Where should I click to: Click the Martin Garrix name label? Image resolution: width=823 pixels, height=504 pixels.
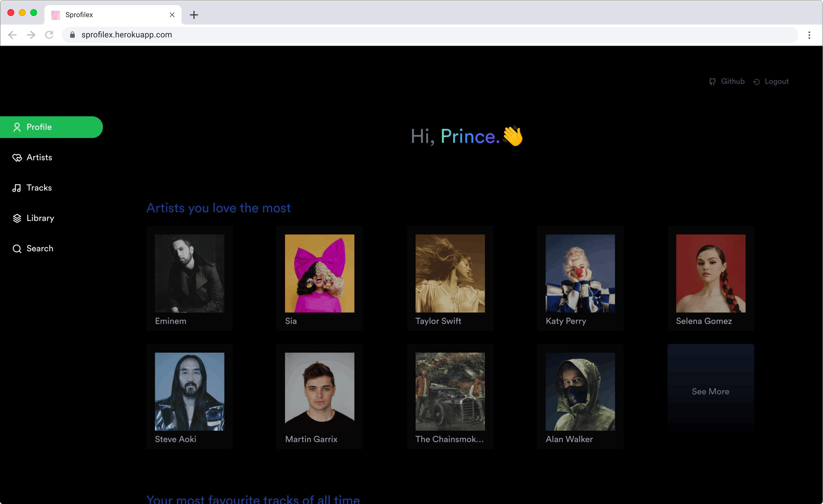311,439
